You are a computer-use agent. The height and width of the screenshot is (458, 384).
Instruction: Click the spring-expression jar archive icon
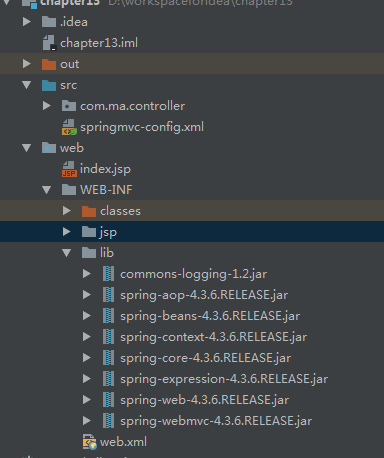coord(109,379)
